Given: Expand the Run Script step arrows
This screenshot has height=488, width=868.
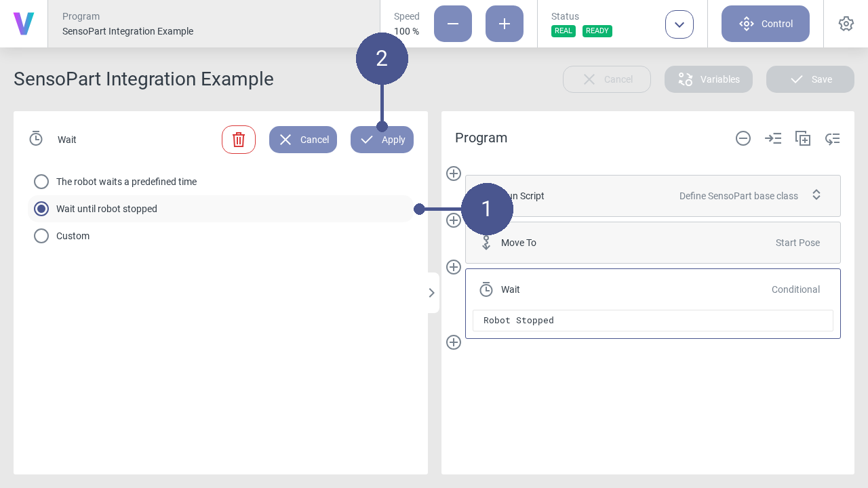Looking at the screenshot, I should coord(816,195).
